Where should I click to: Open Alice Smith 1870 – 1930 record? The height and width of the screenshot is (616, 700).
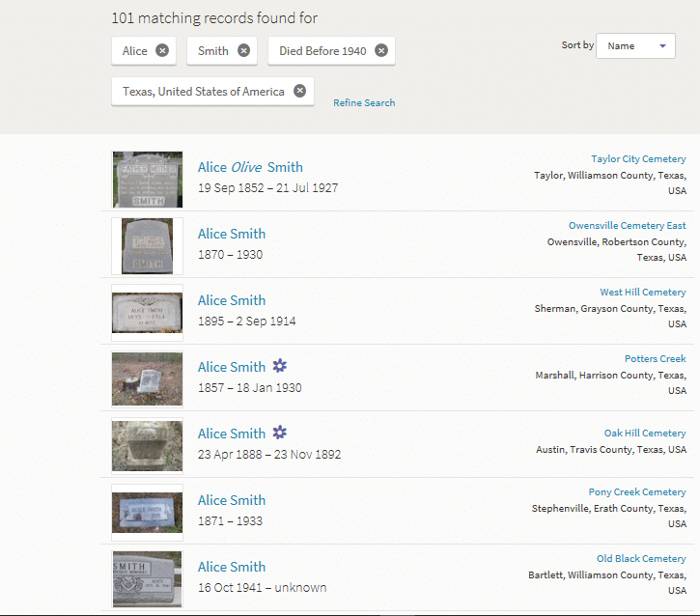coord(232,234)
